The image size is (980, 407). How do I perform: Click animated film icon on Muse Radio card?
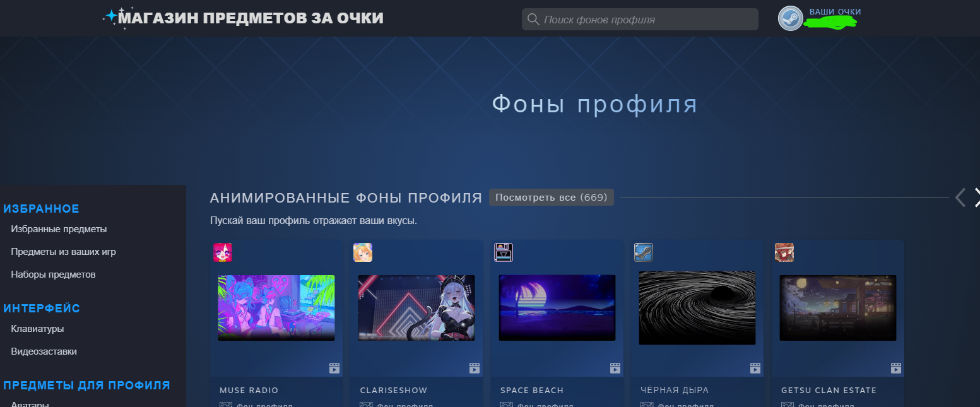(334, 368)
